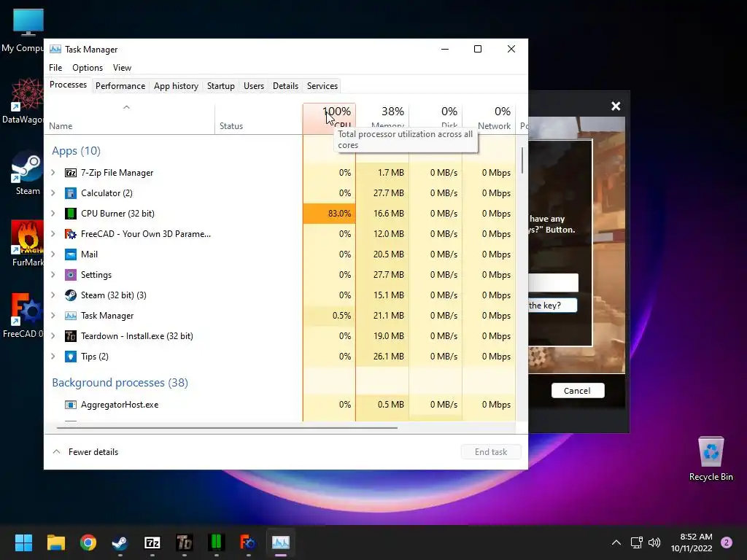Click the Teardown Install.exe process icon
The image size is (747, 560).
coord(71,336)
